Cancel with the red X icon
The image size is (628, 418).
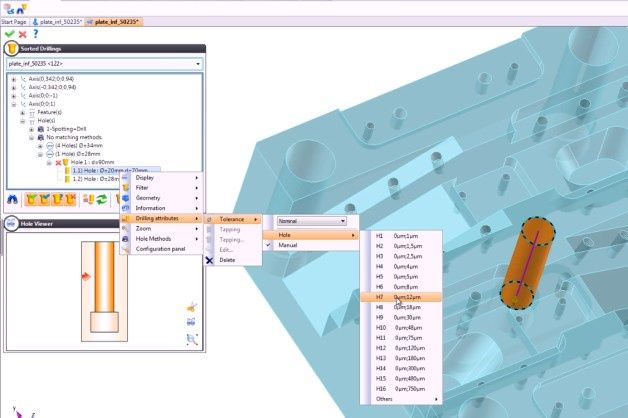click(23, 34)
